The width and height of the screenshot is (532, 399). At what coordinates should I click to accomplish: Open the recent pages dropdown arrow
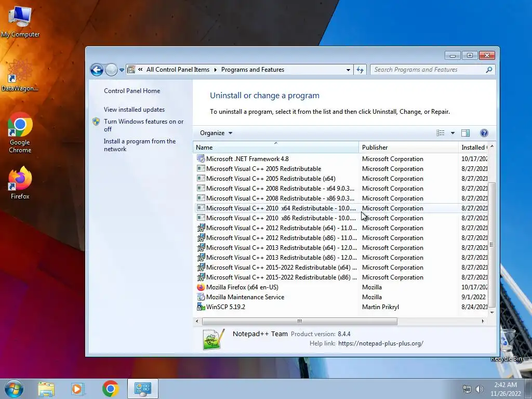click(122, 70)
